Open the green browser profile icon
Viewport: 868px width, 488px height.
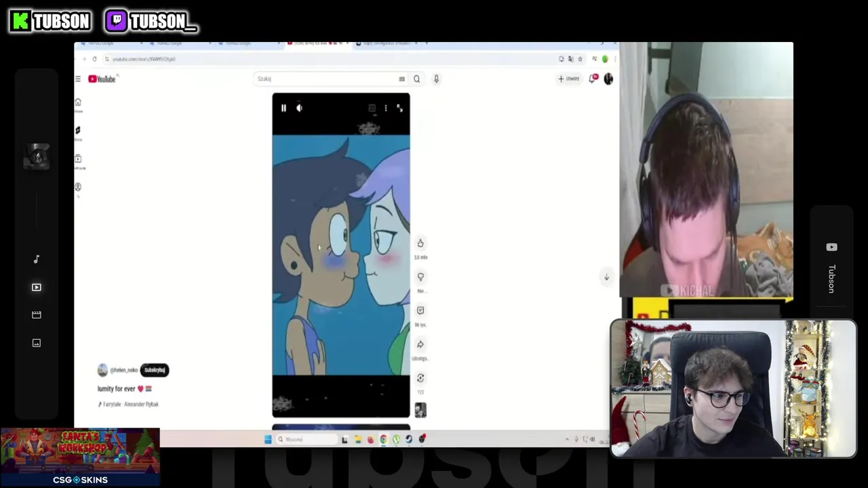click(605, 60)
